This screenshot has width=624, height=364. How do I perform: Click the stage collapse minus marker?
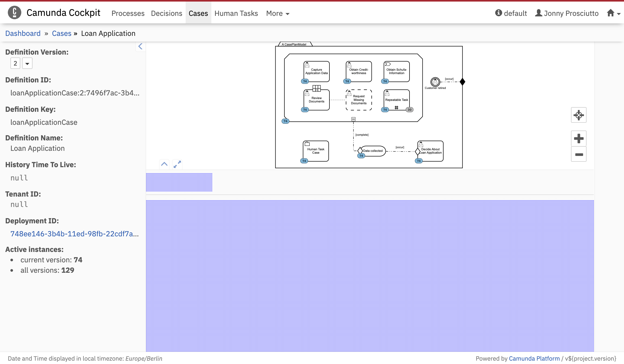pos(353,119)
